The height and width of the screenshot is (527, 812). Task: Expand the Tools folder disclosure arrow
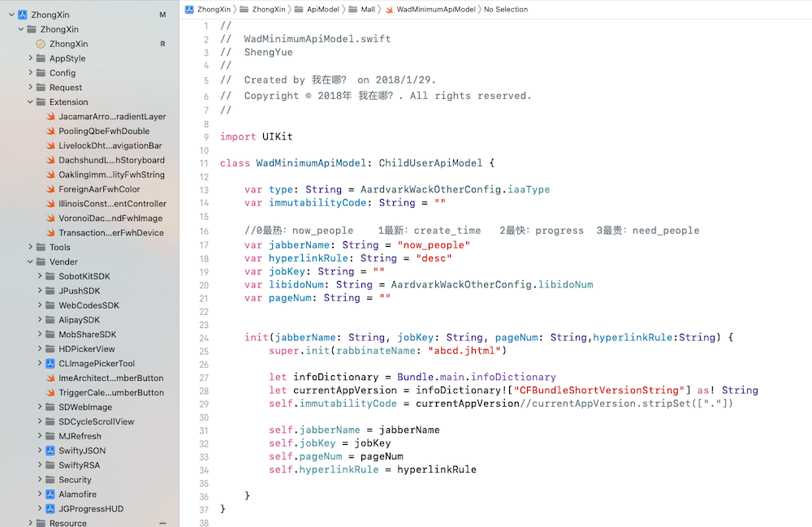(30, 247)
